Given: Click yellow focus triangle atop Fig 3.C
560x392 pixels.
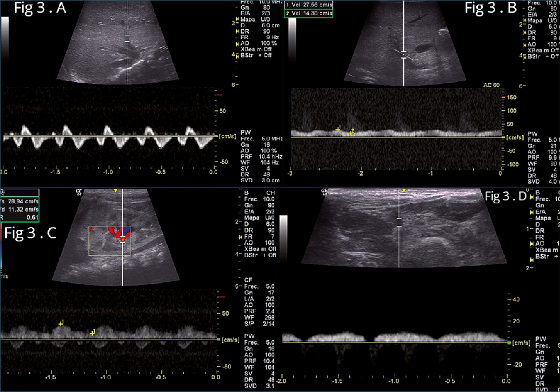Looking at the screenshot, I should 116,190.
